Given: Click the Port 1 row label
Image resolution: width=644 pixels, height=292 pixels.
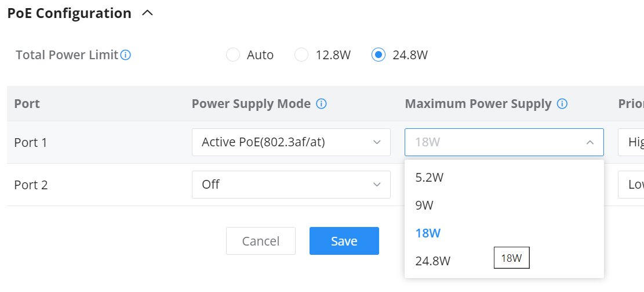Looking at the screenshot, I should pos(31,142).
